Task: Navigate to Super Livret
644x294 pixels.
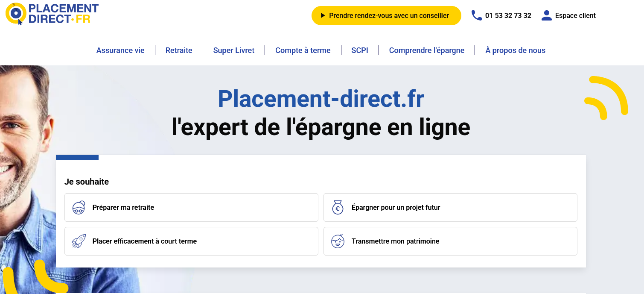Action: 233,50
